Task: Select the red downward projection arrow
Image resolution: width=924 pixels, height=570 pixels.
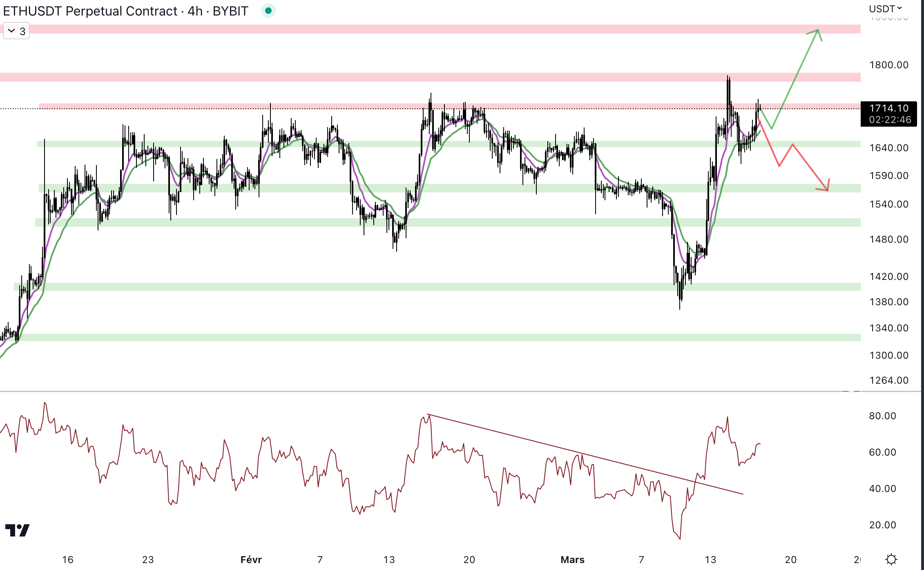Action: coord(810,167)
